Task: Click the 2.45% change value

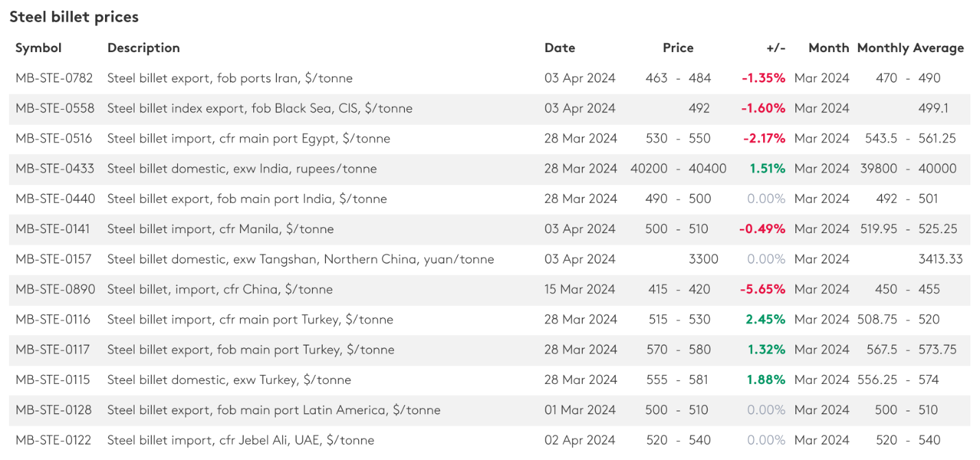Action: (765, 319)
